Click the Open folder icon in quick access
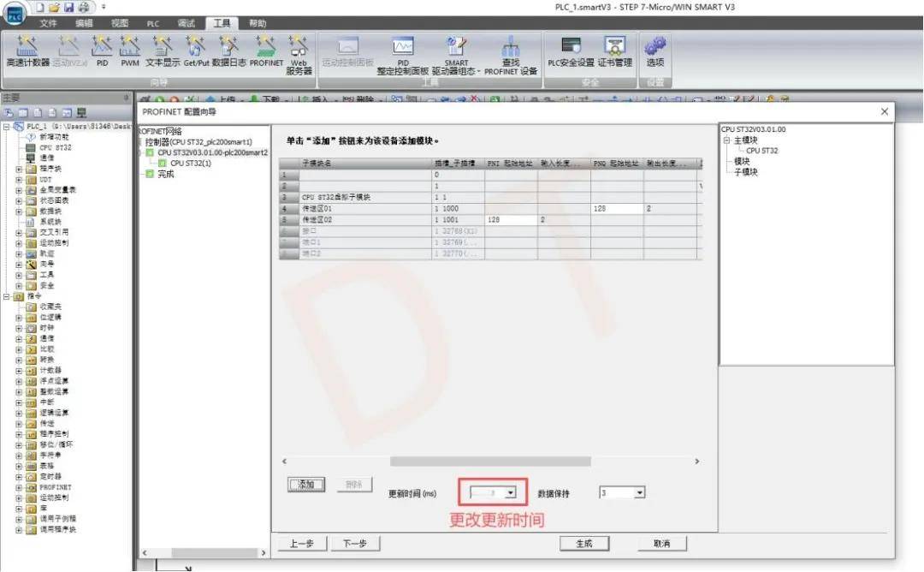Viewport: 924px width, 572px height. (54, 8)
